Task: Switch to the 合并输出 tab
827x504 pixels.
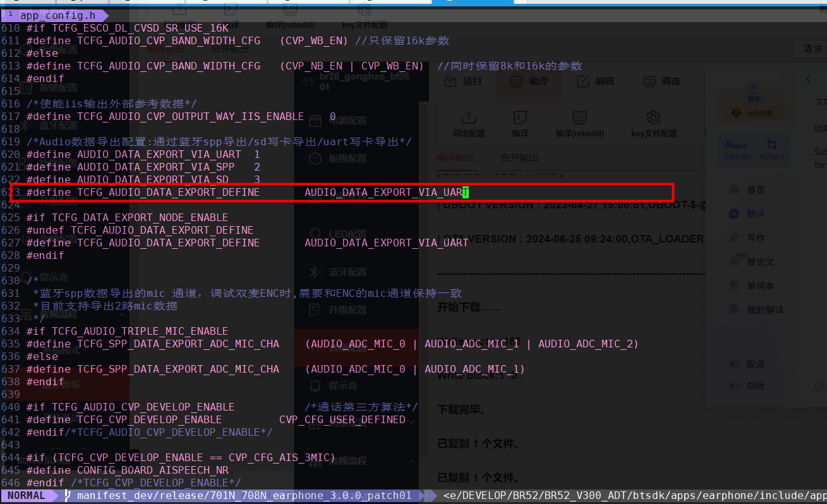Action: click(519, 158)
